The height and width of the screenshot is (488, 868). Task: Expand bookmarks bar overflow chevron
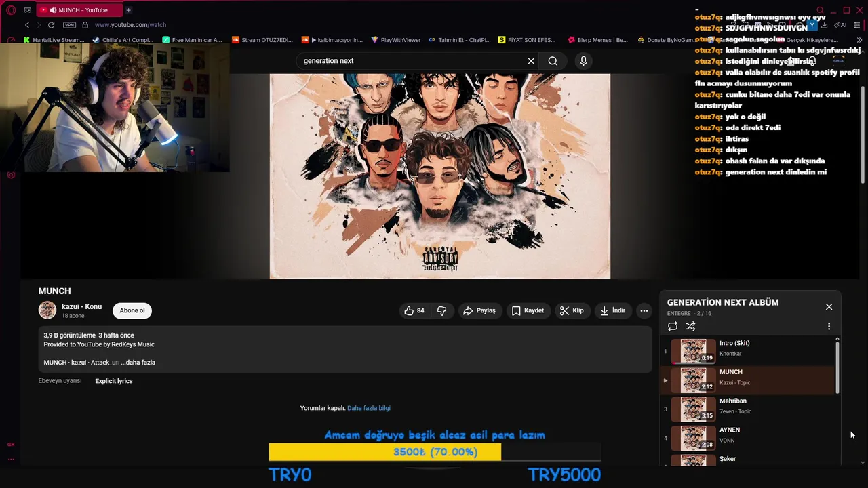click(x=859, y=40)
